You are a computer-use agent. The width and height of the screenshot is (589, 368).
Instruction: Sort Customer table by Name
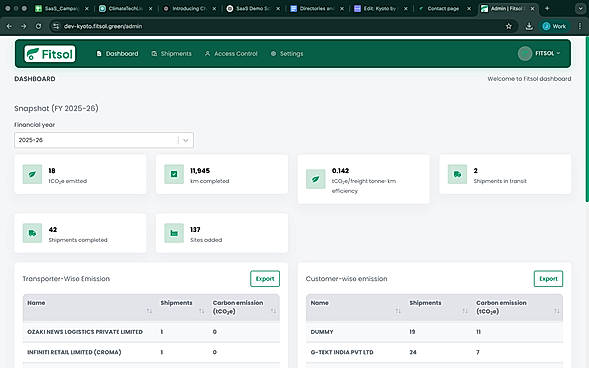point(398,311)
